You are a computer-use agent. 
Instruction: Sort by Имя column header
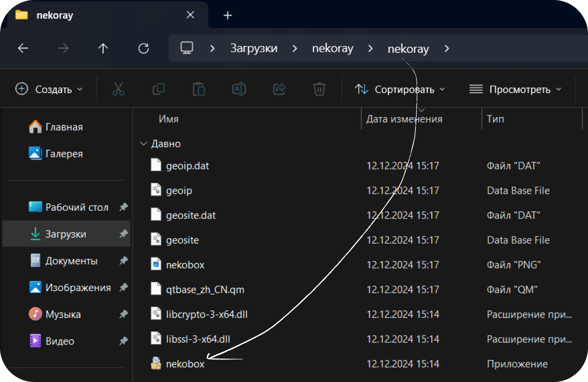169,119
